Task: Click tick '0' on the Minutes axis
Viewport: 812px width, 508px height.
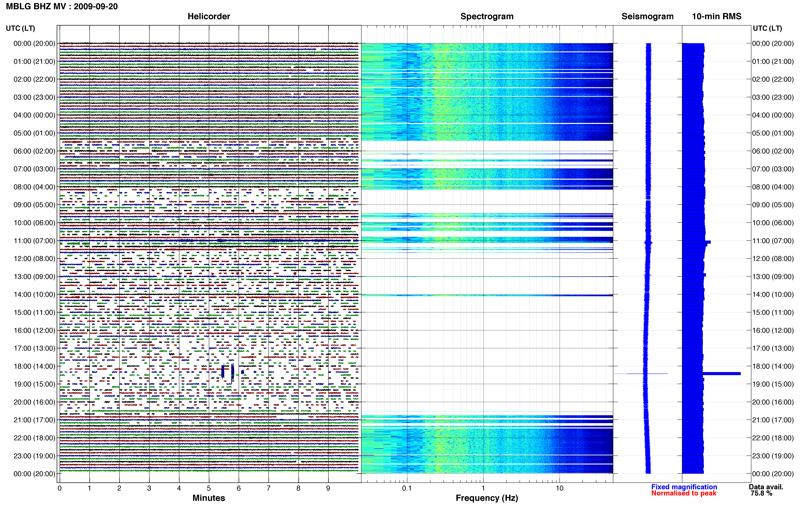Action: tap(59, 488)
